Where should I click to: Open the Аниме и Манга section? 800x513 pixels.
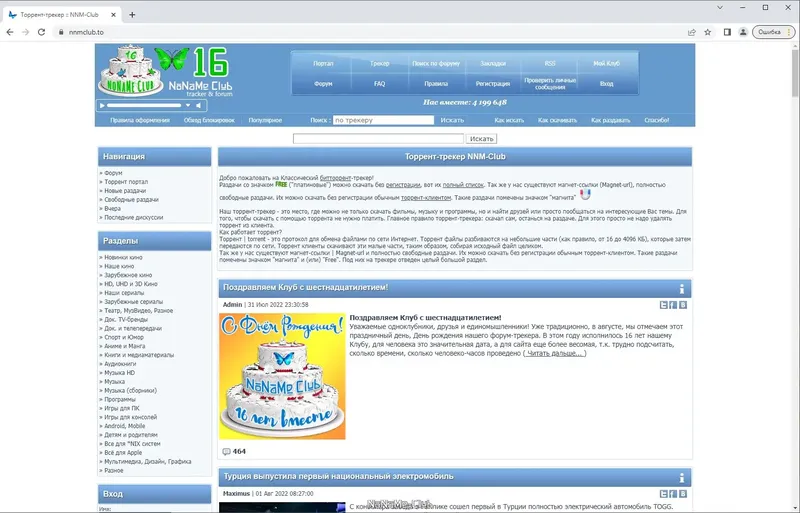pyautogui.click(x=124, y=346)
